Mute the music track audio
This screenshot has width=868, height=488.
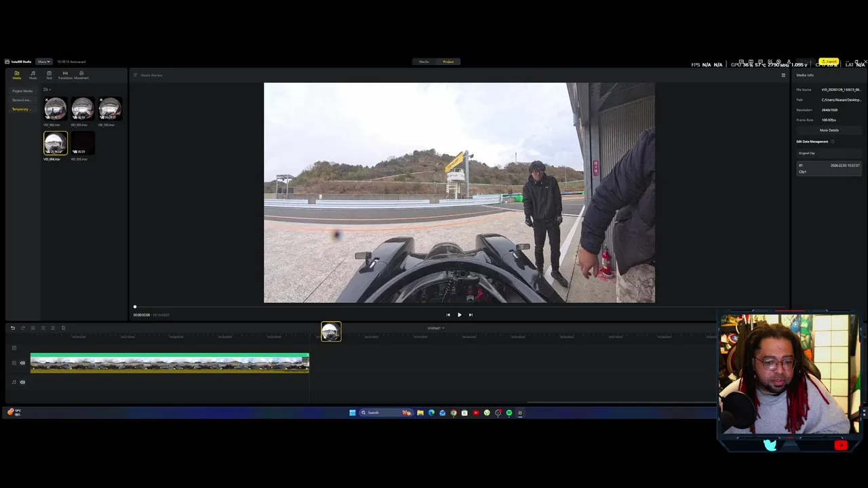pos(22,382)
